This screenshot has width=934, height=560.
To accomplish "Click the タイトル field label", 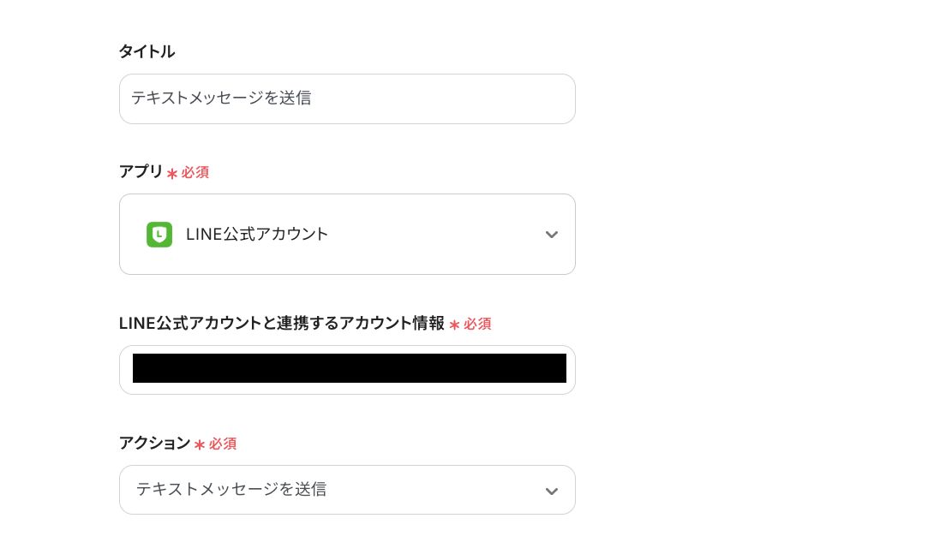I will (146, 51).
